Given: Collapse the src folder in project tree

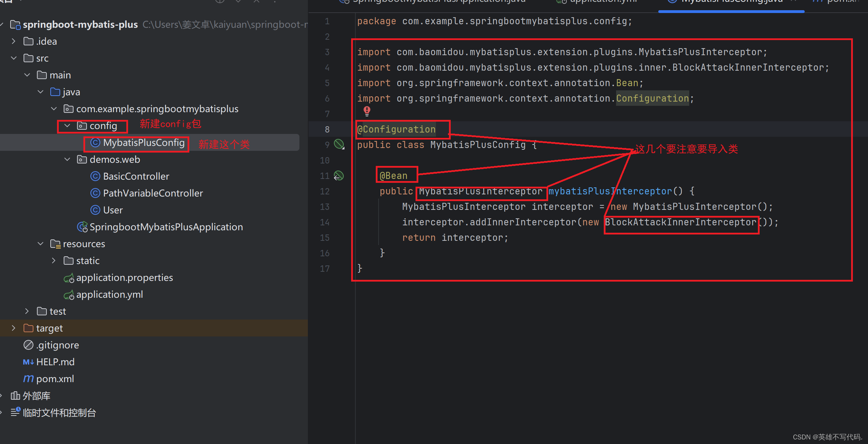Looking at the screenshot, I should click(x=13, y=58).
